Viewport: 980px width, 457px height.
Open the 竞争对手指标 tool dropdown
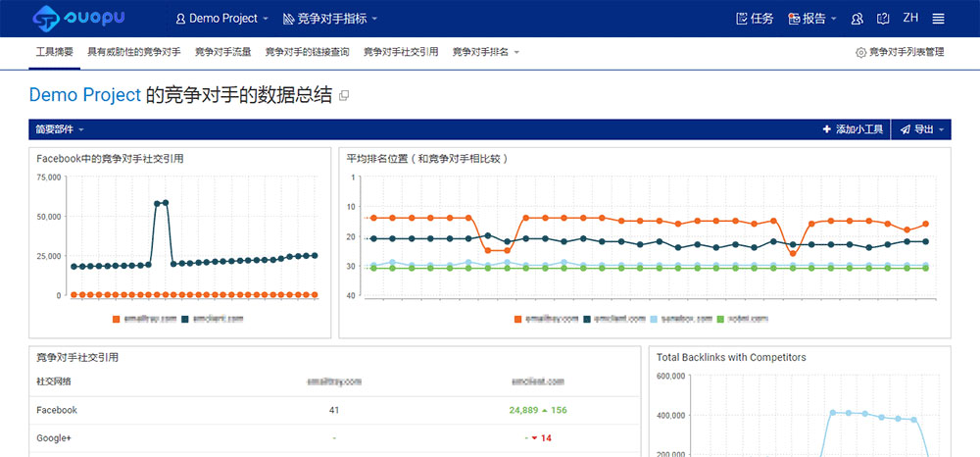click(x=330, y=19)
